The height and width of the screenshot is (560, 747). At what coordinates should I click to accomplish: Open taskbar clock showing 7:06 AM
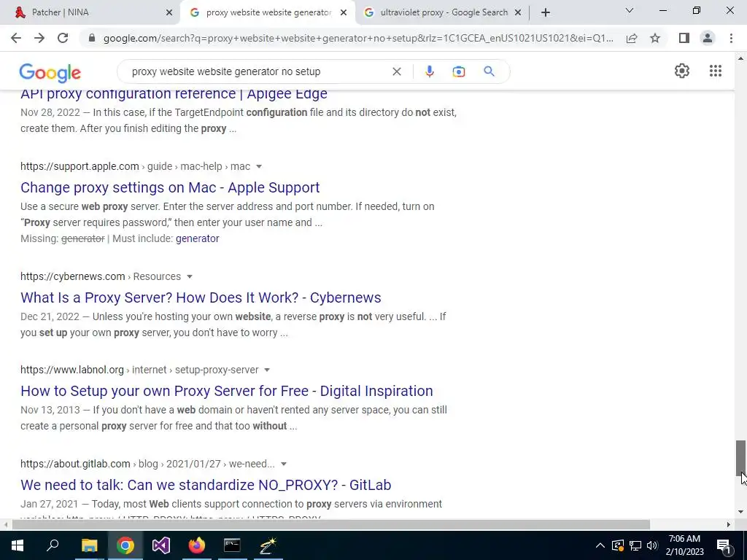[x=684, y=545]
